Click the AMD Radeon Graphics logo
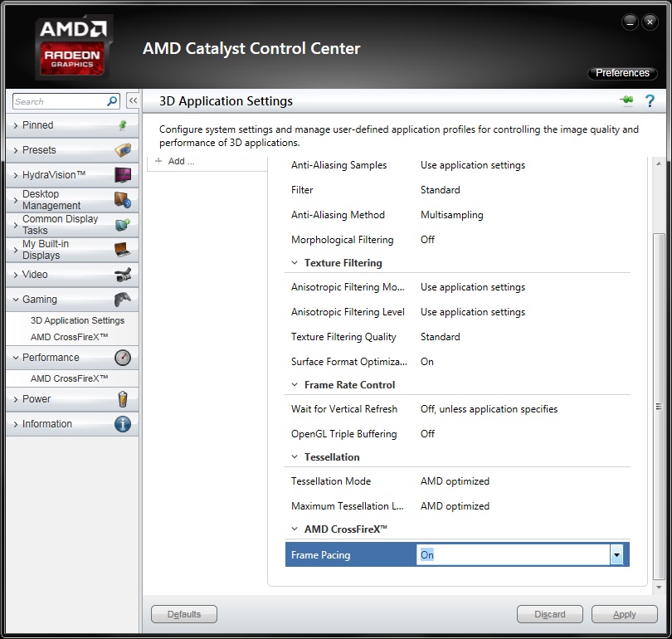 click(72, 47)
